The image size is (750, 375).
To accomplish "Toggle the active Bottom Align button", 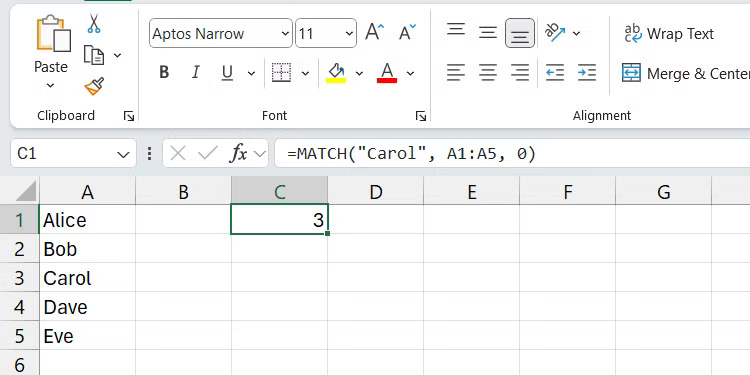I will 520,33.
